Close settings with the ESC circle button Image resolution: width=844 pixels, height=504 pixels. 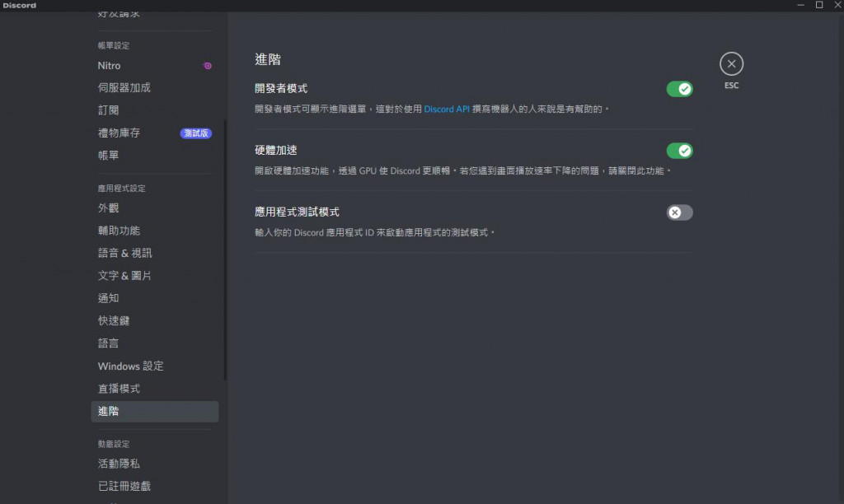pos(731,64)
